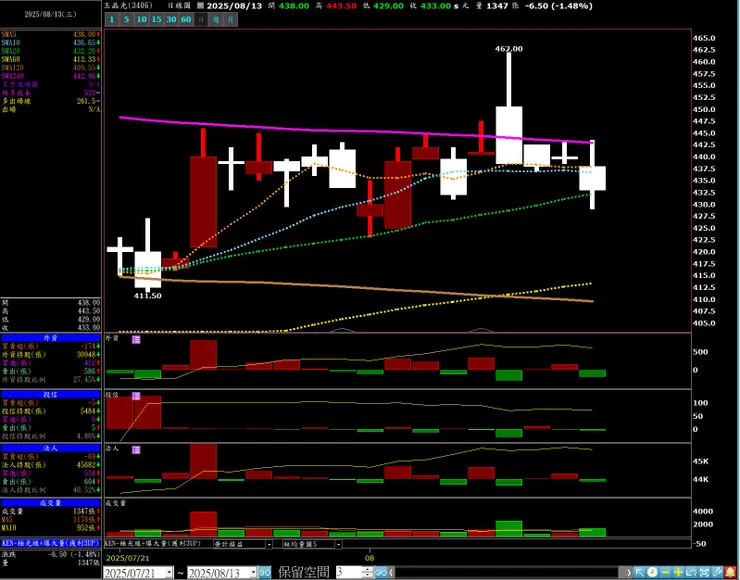This screenshot has width=740, height=580.
Task: Click the SMA20 row in legend
Action: coord(50,51)
